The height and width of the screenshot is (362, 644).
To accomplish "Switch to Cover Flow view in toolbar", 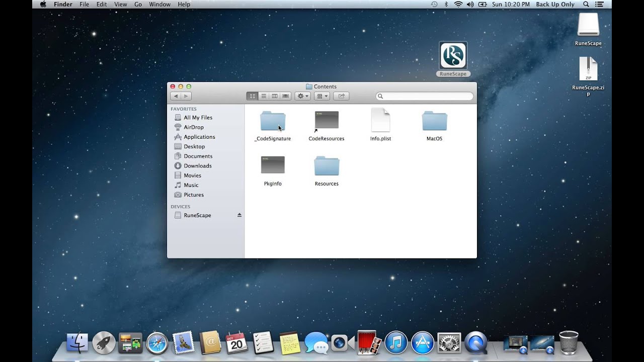I will coord(286,96).
